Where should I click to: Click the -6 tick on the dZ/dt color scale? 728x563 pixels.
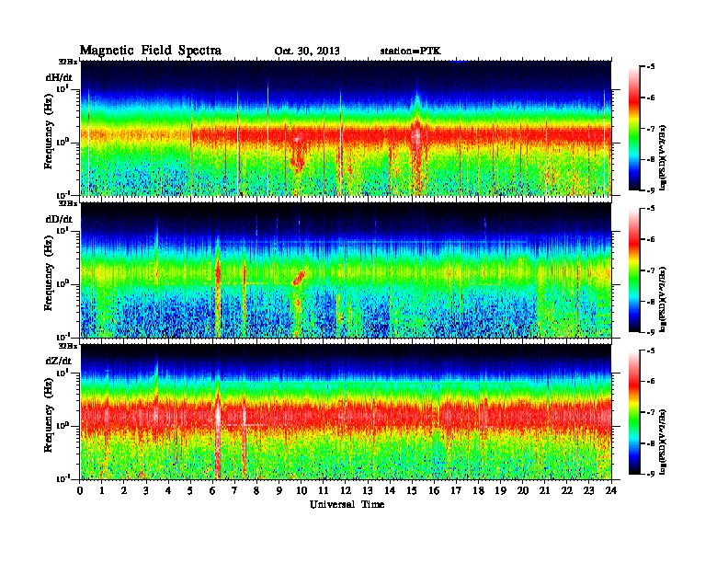pos(652,382)
